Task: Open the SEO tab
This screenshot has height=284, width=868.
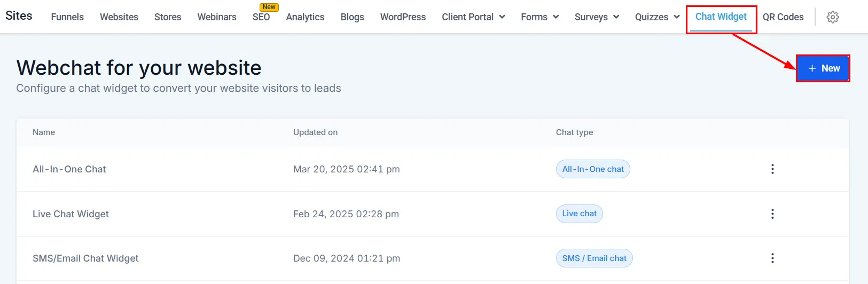Action: [x=261, y=17]
